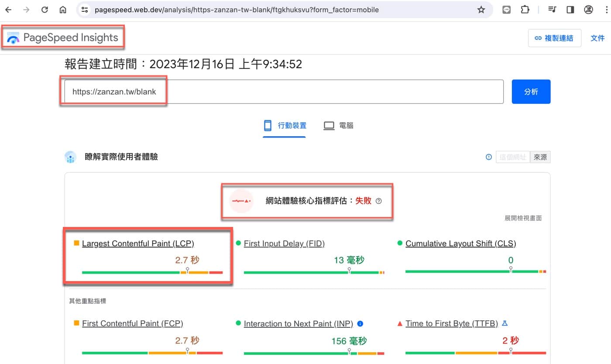The height and width of the screenshot is (364, 611).
Task: Open the media control playlist icon
Action: coord(552,10)
